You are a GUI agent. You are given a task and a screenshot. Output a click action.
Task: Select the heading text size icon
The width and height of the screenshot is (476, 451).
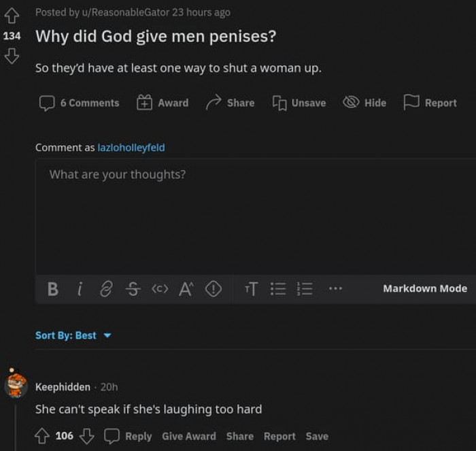click(251, 289)
